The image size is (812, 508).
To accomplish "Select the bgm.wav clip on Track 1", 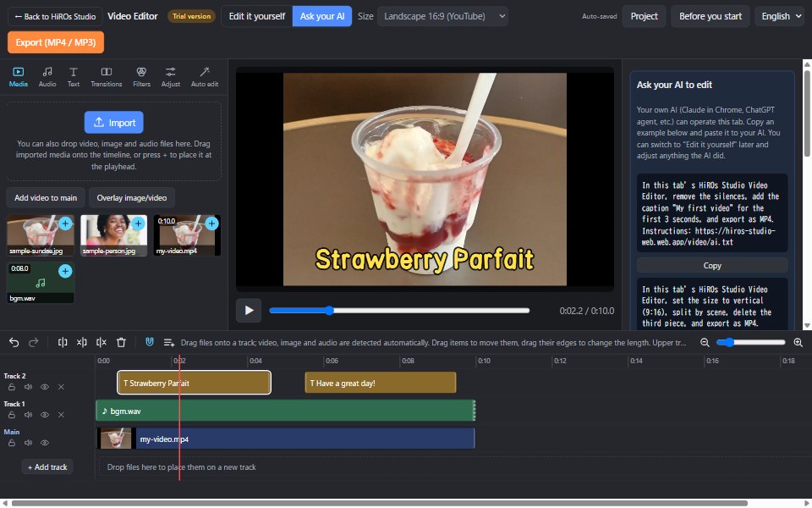I will 286,411.
